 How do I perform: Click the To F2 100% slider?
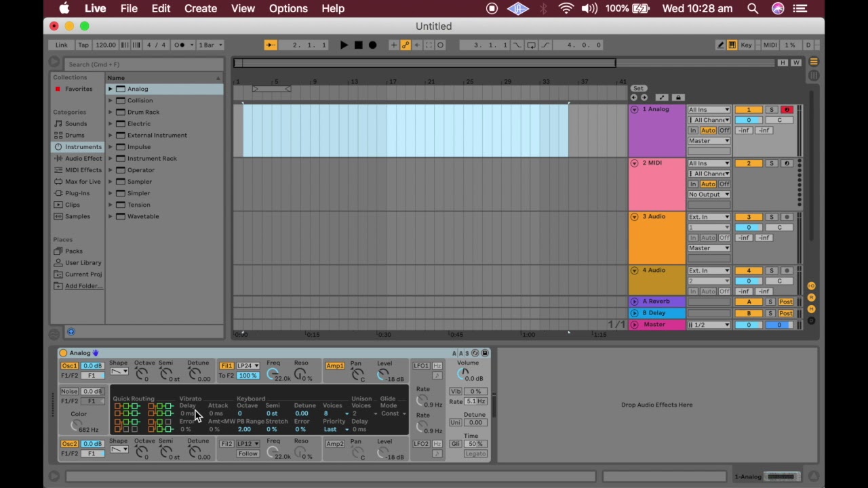click(x=248, y=375)
